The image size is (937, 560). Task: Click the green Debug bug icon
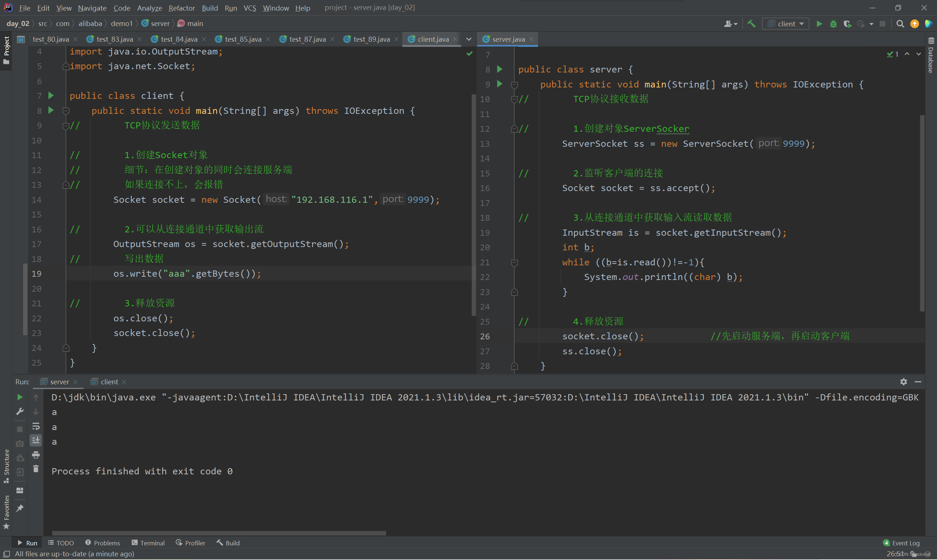point(833,24)
